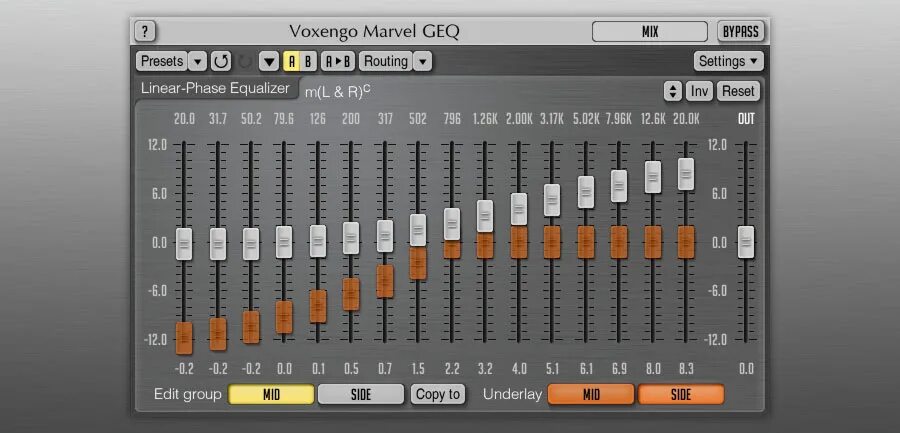Click the MIX control field

point(650,31)
